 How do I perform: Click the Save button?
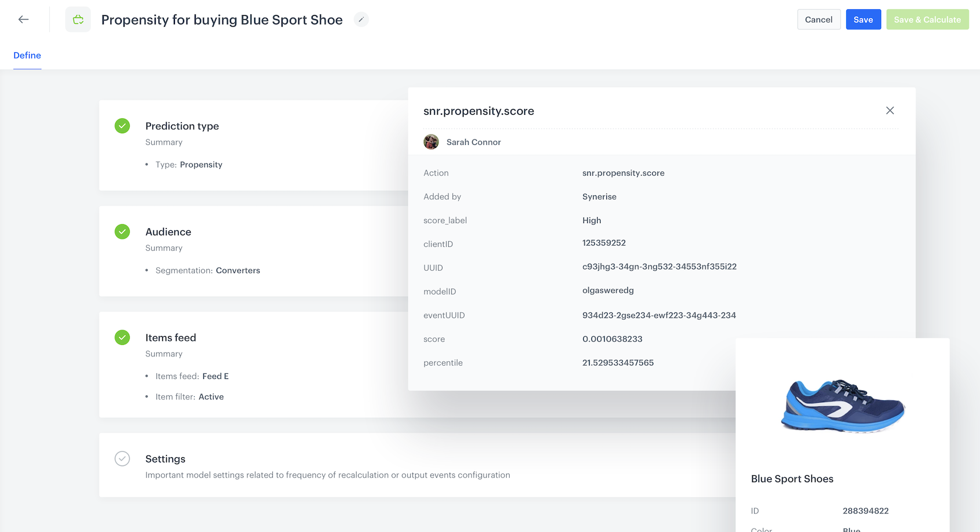pyautogui.click(x=863, y=19)
